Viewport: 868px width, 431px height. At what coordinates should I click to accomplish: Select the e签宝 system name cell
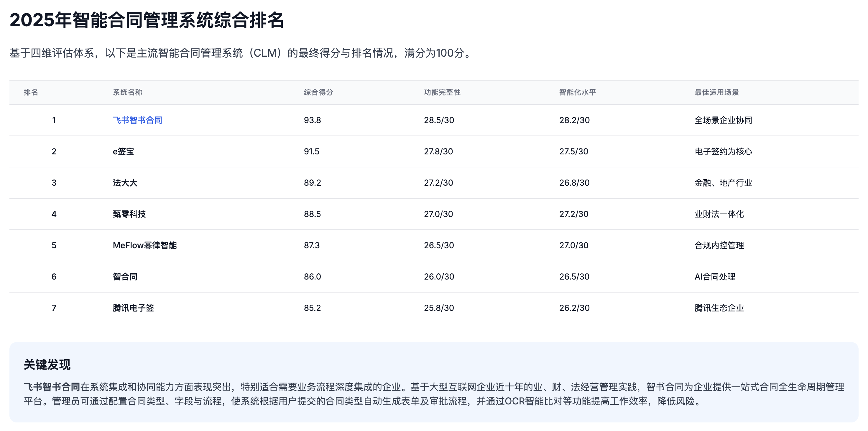coord(123,151)
